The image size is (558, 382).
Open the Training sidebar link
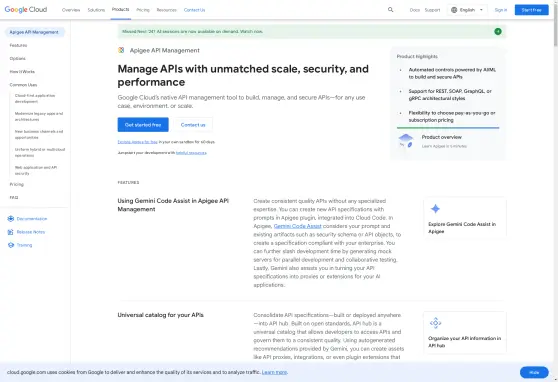[x=24, y=245]
